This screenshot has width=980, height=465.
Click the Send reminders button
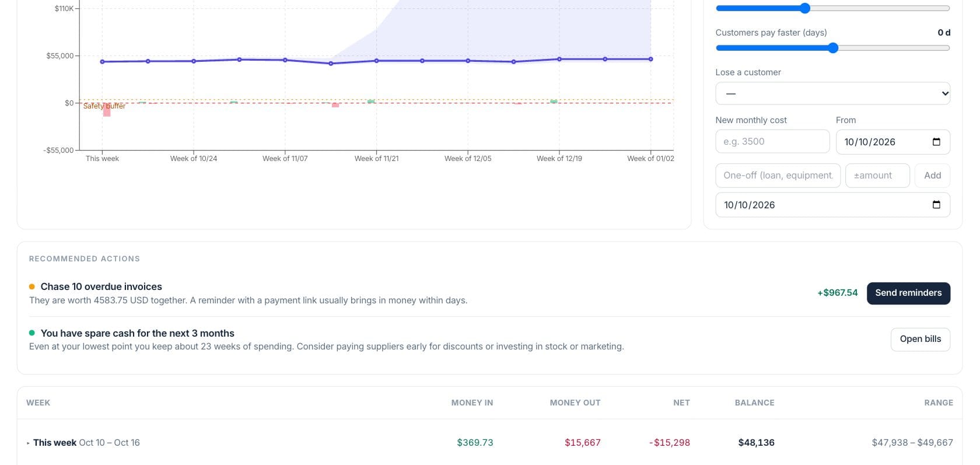point(908,293)
